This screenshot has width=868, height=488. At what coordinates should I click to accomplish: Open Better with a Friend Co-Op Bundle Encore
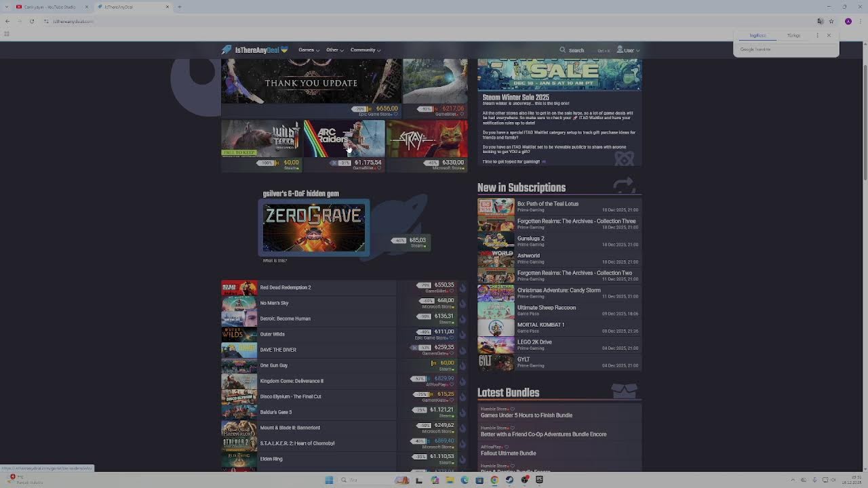(x=543, y=434)
